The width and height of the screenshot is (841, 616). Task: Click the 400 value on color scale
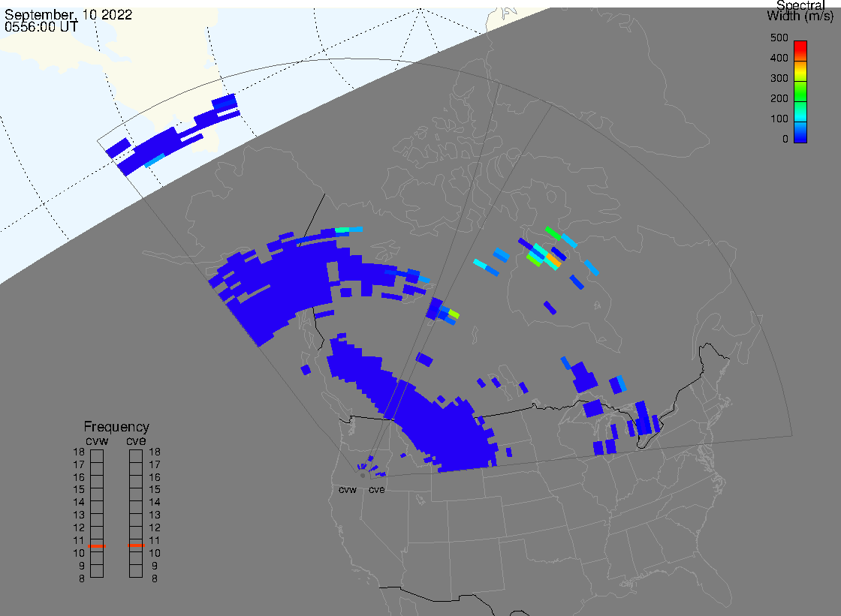779,58
